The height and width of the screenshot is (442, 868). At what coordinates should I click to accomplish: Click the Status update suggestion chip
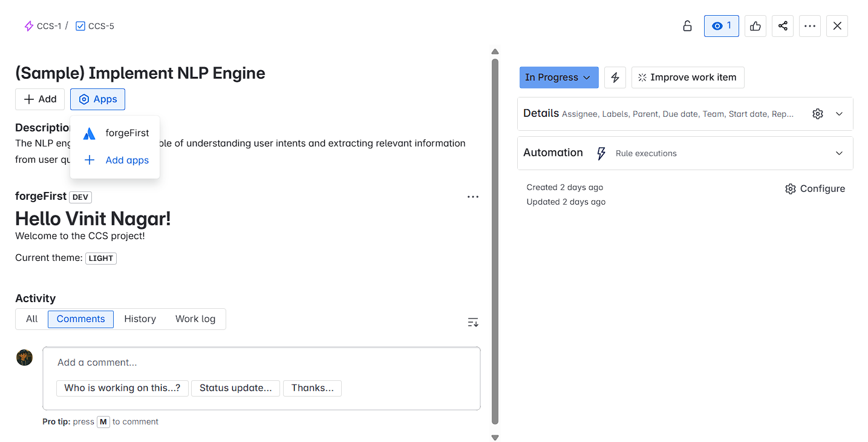tap(235, 388)
